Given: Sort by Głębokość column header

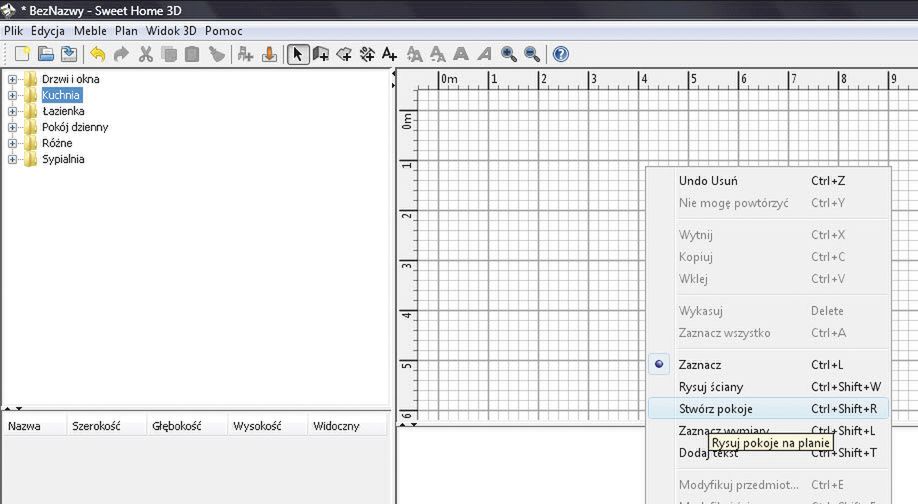Looking at the screenshot, I should pyautogui.click(x=187, y=426).
